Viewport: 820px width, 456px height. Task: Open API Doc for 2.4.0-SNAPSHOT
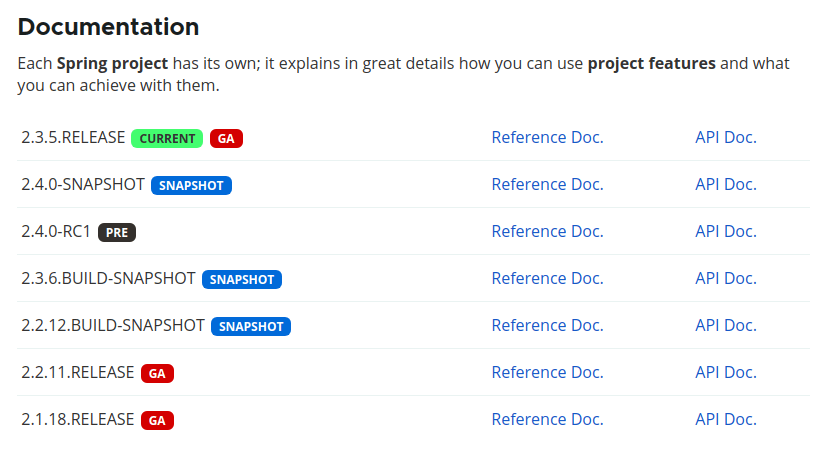726,185
